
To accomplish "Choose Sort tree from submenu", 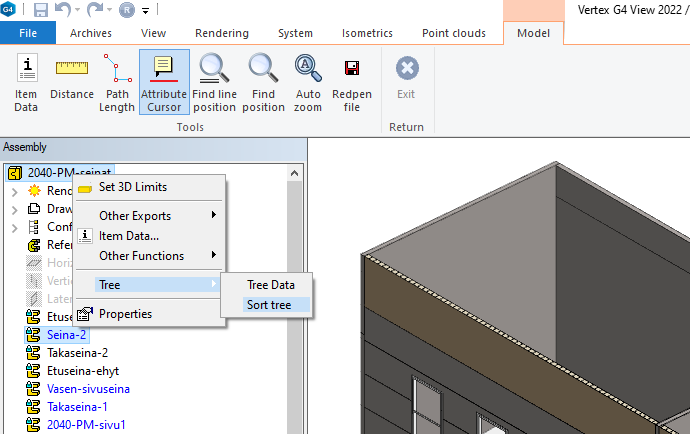I will click(268, 305).
